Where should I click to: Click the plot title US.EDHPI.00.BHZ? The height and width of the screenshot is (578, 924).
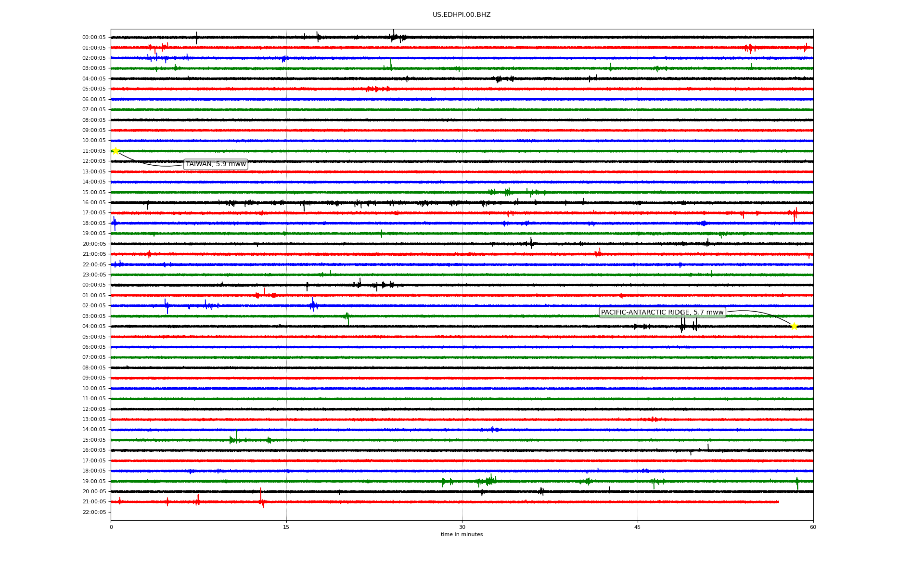pos(462,15)
